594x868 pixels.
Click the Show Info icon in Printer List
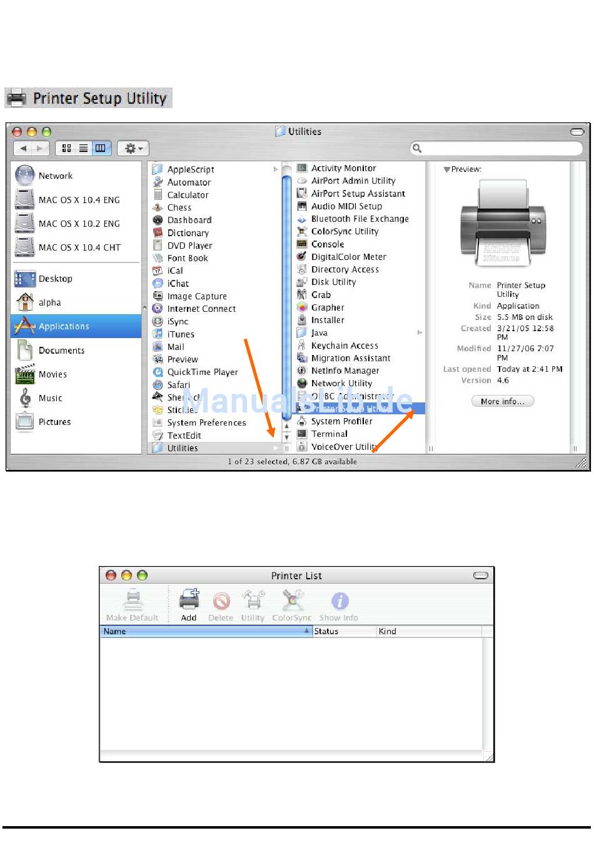coord(340,601)
